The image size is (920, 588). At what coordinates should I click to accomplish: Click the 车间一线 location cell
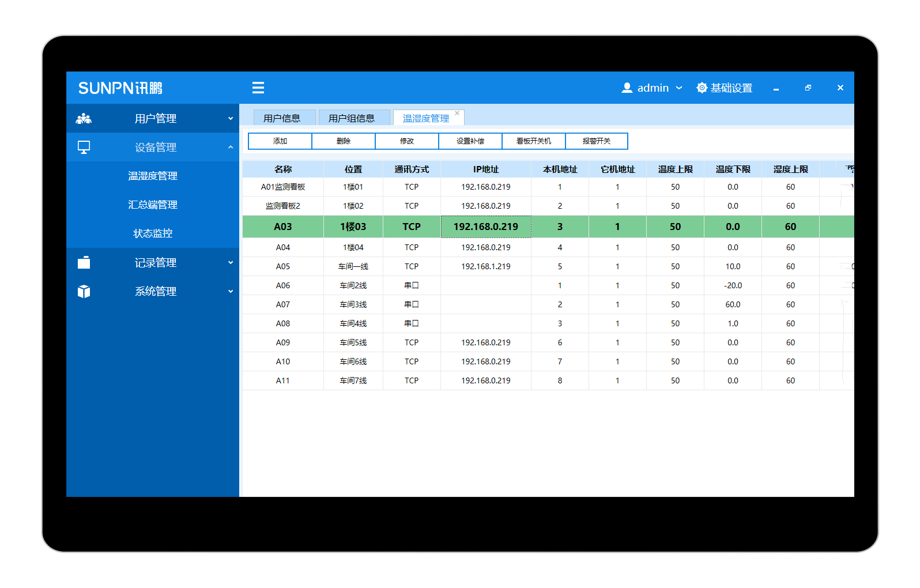[353, 266]
